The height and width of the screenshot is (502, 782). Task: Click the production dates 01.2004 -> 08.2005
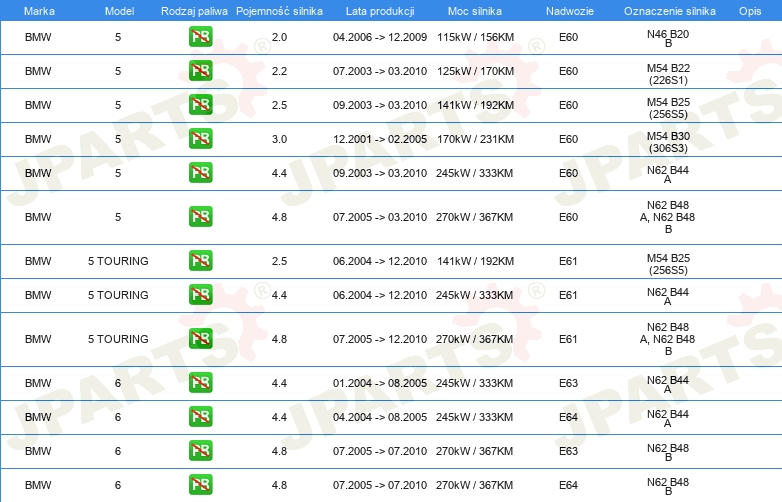pos(380,383)
